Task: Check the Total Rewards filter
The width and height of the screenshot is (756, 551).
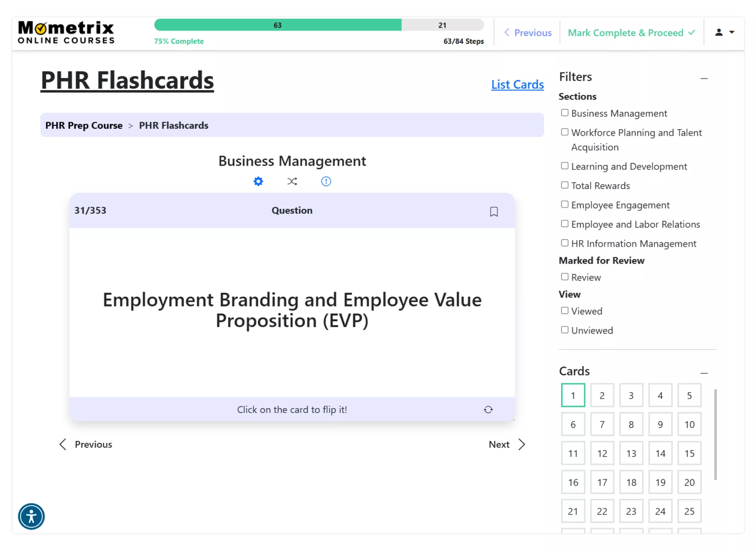Action: point(564,185)
